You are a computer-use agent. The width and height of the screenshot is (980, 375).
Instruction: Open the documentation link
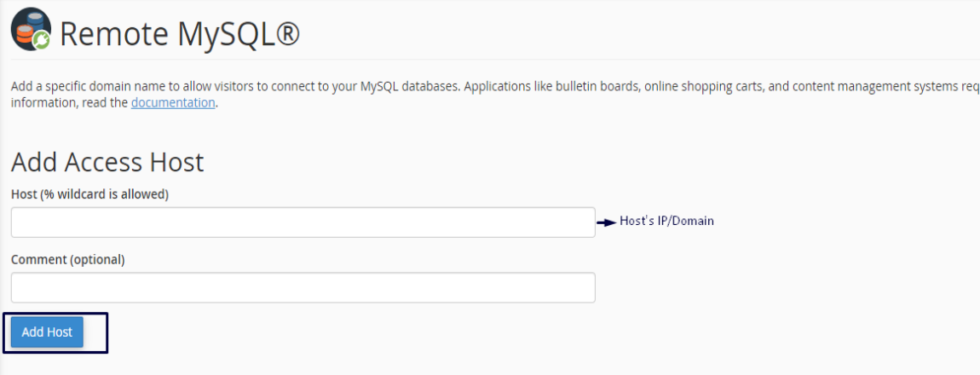(173, 102)
